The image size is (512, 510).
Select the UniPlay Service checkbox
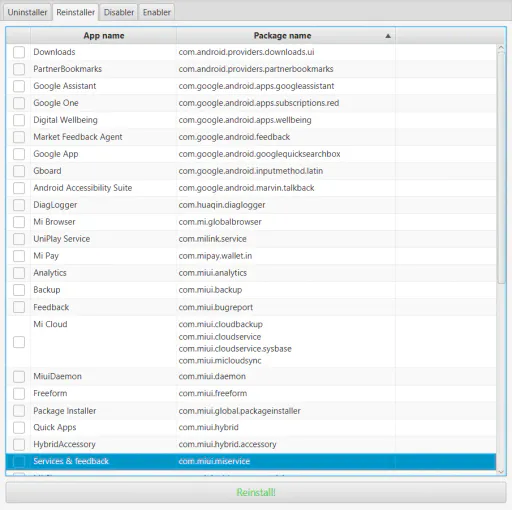pos(19,239)
